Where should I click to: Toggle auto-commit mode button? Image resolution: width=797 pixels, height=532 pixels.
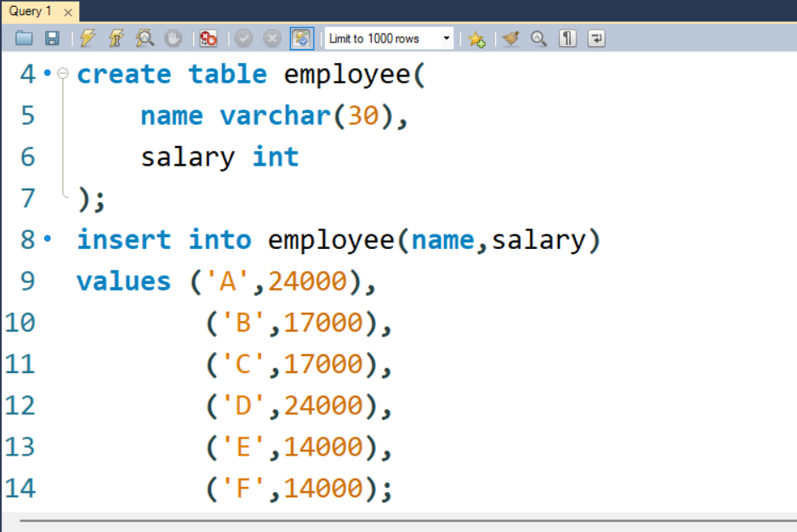302,38
